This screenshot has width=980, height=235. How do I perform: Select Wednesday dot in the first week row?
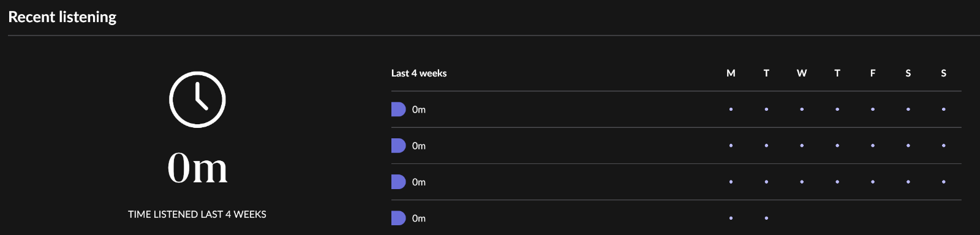[802, 110]
